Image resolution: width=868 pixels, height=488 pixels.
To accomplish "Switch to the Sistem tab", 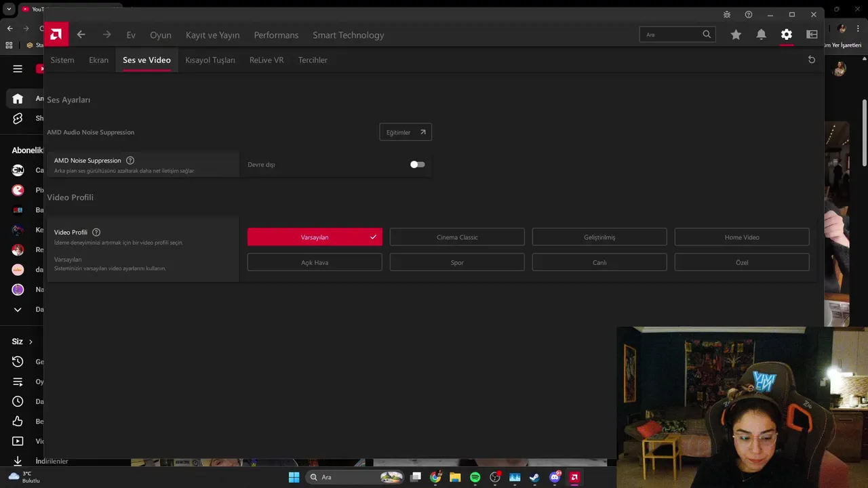I will [x=62, y=60].
